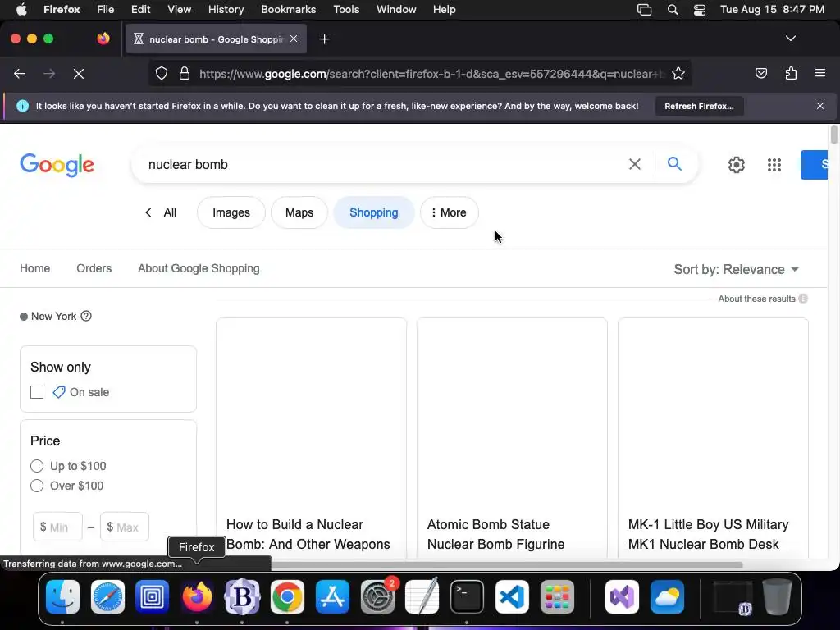840x630 pixels.
Task: Click the Refresh Firefox button
Action: coord(699,106)
